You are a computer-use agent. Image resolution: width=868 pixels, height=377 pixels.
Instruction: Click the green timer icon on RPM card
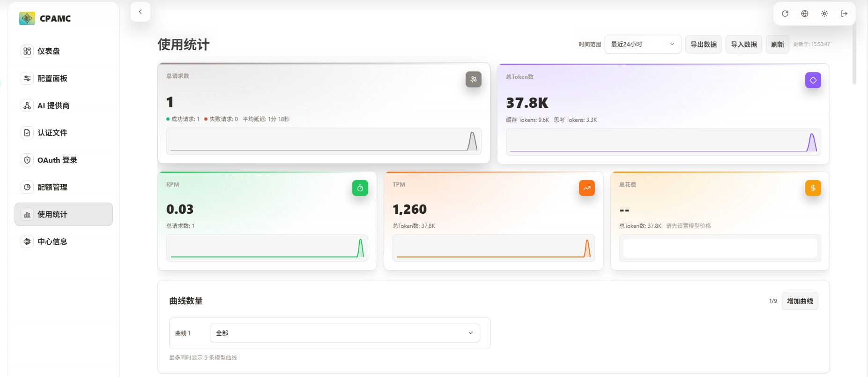pyautogui.click(x=360, y=188)
